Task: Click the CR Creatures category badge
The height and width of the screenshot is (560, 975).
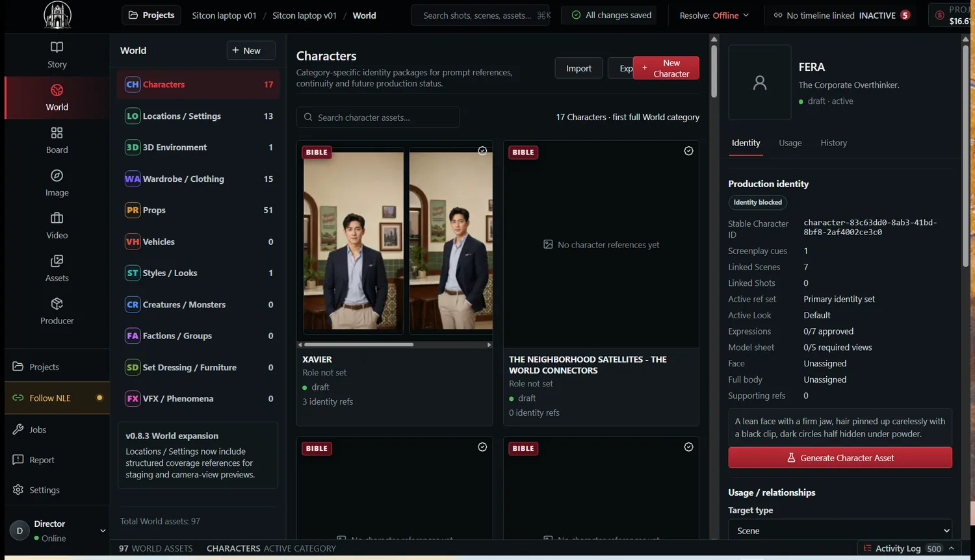Action: pyautogui.click(x=133, y=305)
